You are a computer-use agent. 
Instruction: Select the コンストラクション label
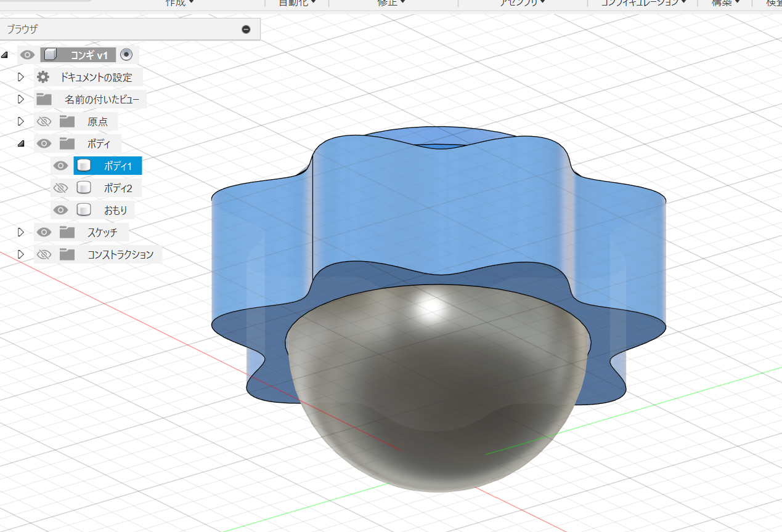(x=120, y=255)
